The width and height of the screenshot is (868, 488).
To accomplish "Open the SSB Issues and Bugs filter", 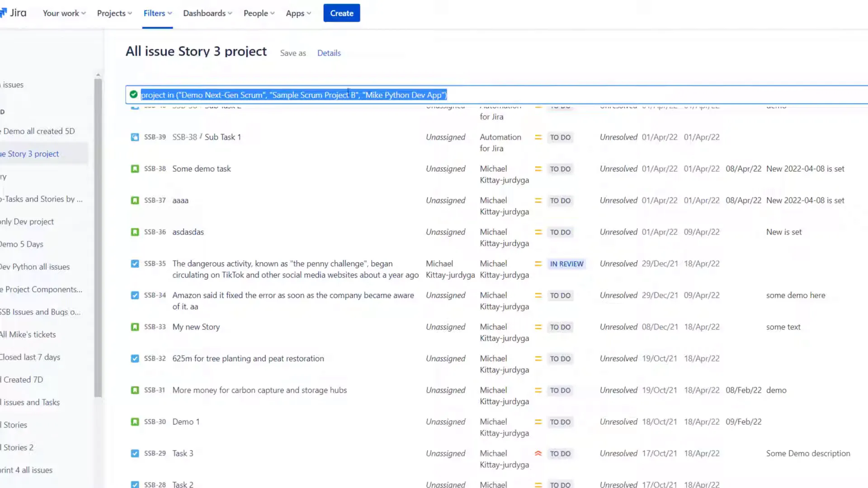I will [41, 312].
